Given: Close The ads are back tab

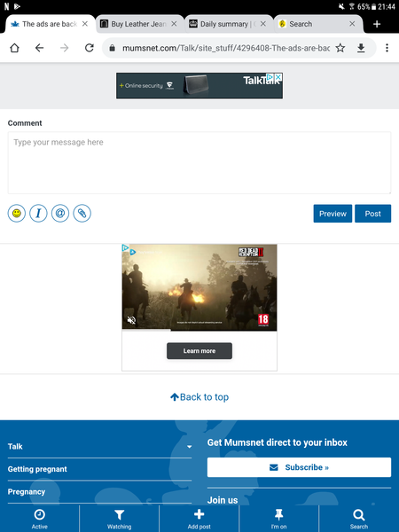Looking at the screenshot, I should [x=85, y=24].
